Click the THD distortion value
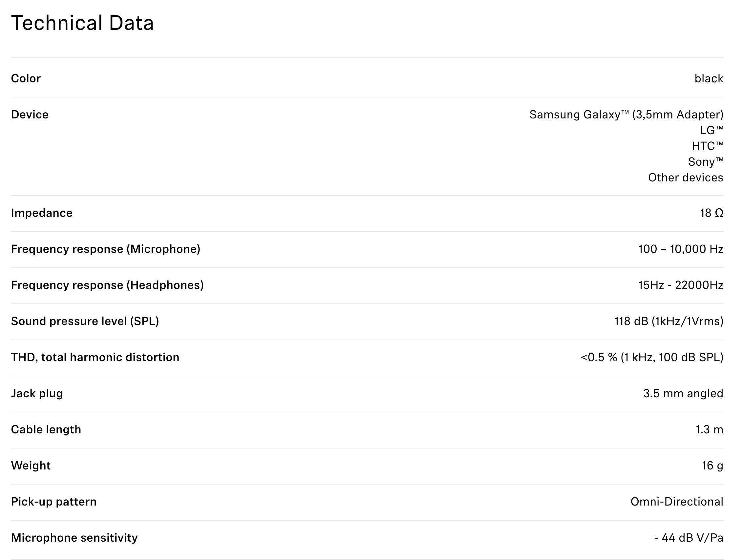742x560 pixels. 652,358
